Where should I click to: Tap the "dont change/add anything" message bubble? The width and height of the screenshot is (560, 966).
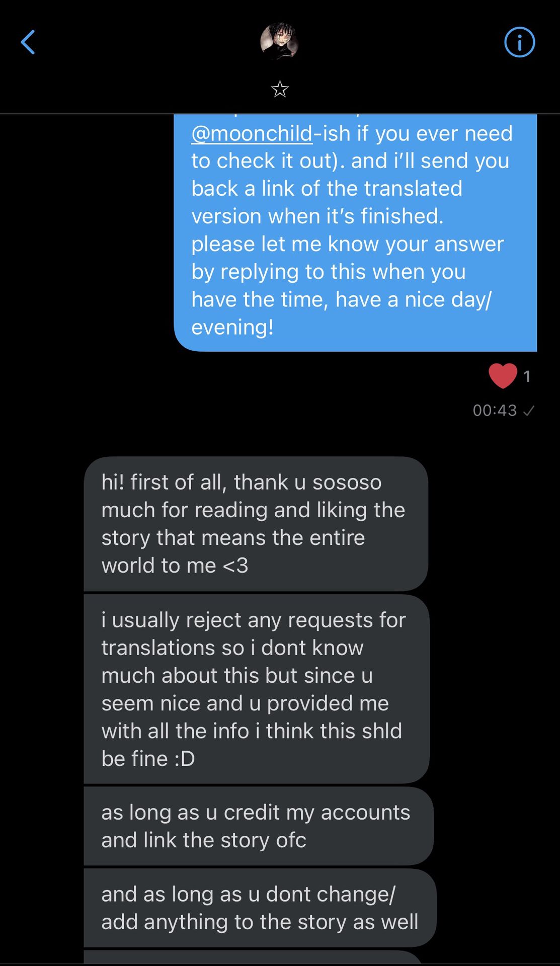pos(260,908)
